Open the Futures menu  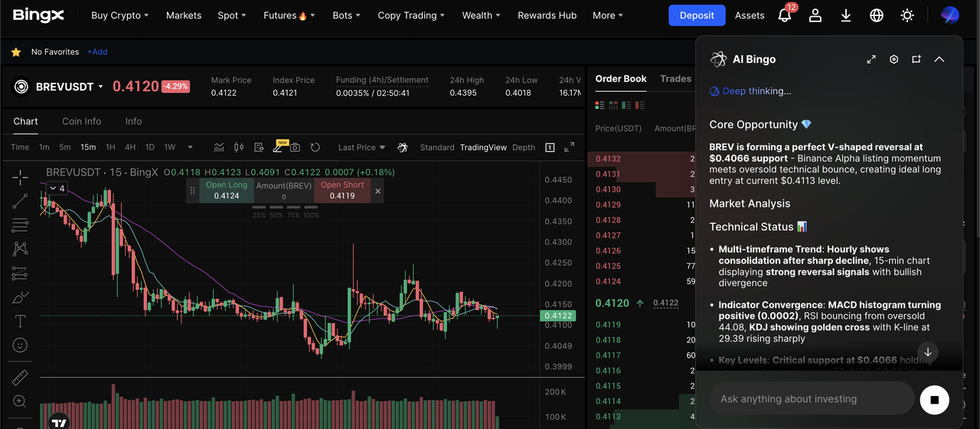pyautogui.click(x=285, y=15)
